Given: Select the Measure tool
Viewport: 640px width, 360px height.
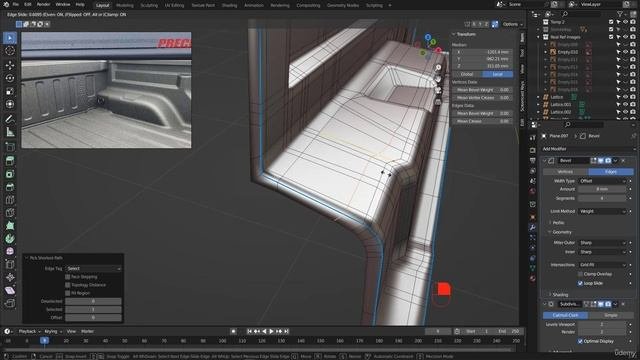Looking at the screenshot, I should [10, 132].
